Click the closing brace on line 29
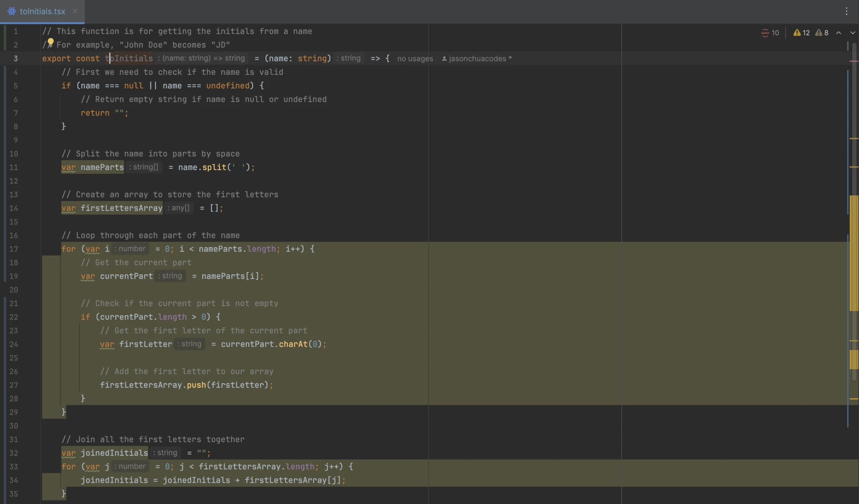 tap(63, 412)
